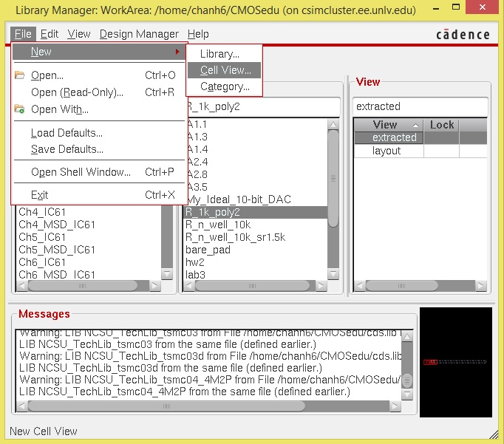Click the Lock column header

pyautogui.click(x=441, y=125)
